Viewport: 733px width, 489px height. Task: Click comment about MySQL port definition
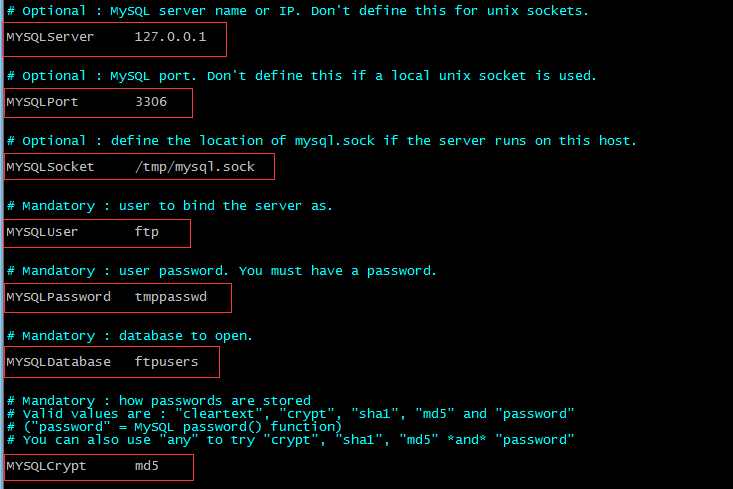[302, 76]
